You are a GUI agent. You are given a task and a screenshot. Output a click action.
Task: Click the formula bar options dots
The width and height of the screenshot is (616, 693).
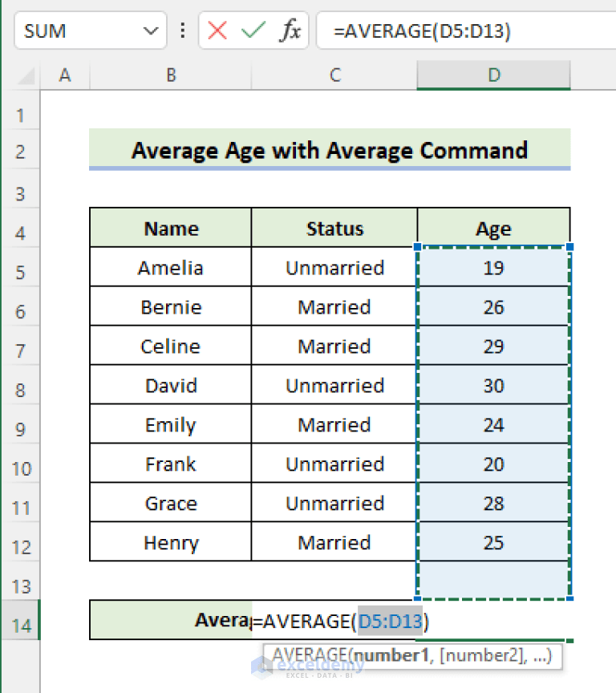(x=183, y=31)
